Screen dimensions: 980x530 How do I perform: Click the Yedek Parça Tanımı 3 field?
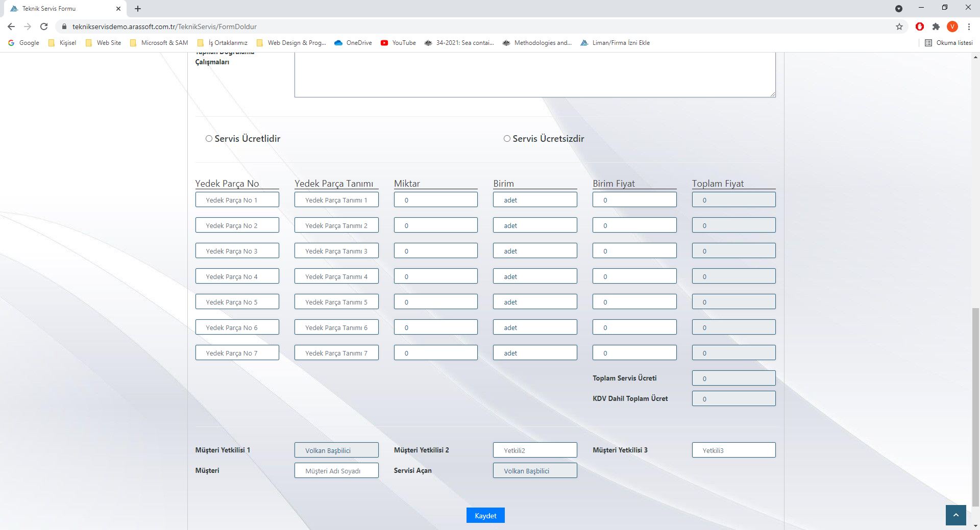click(336, 250)
